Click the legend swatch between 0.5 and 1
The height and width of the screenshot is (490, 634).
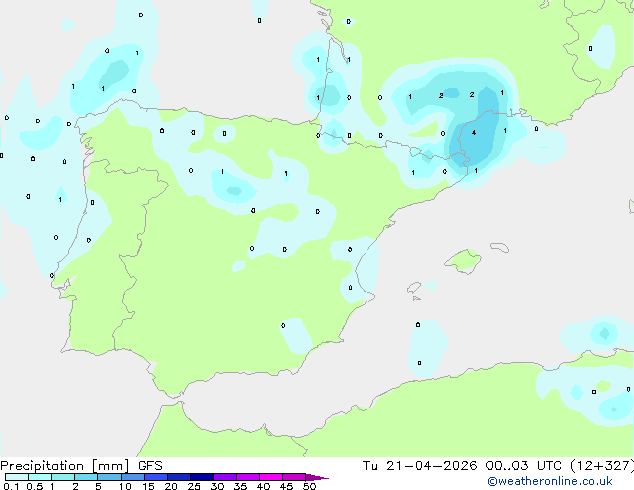40,477
